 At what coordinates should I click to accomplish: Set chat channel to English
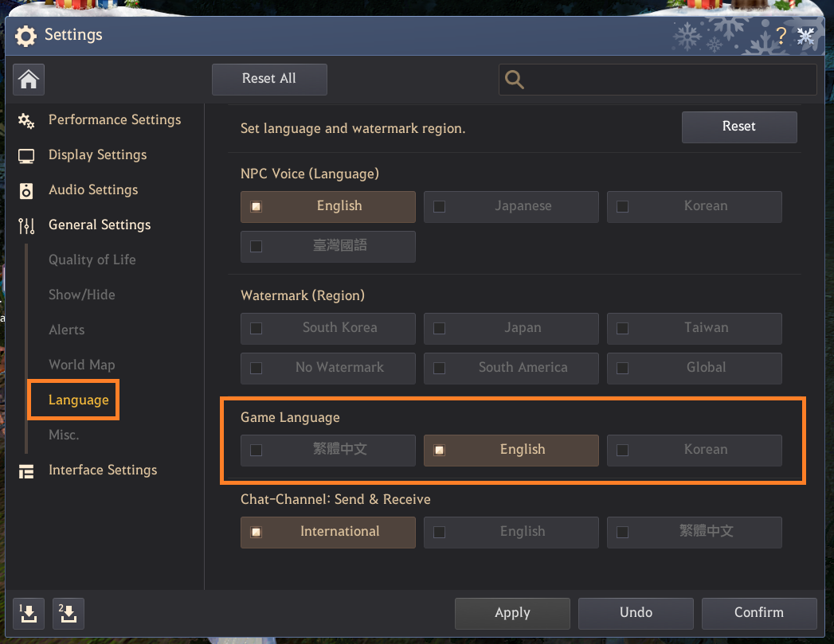(x=511, y=532)
